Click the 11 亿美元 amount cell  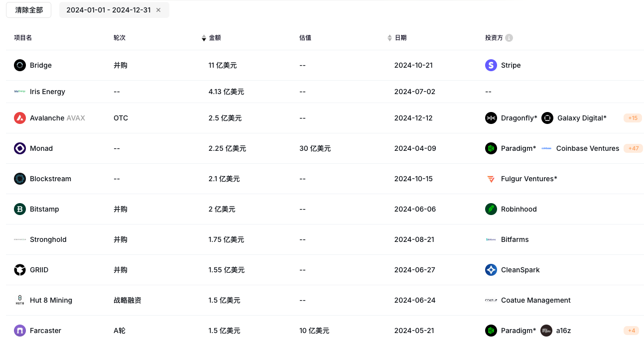point(223,65)
